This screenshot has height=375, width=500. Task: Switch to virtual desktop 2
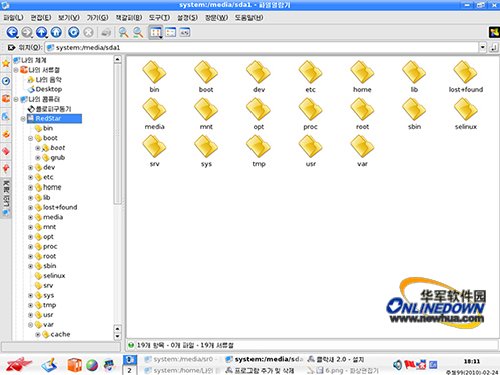pos(130,370)
